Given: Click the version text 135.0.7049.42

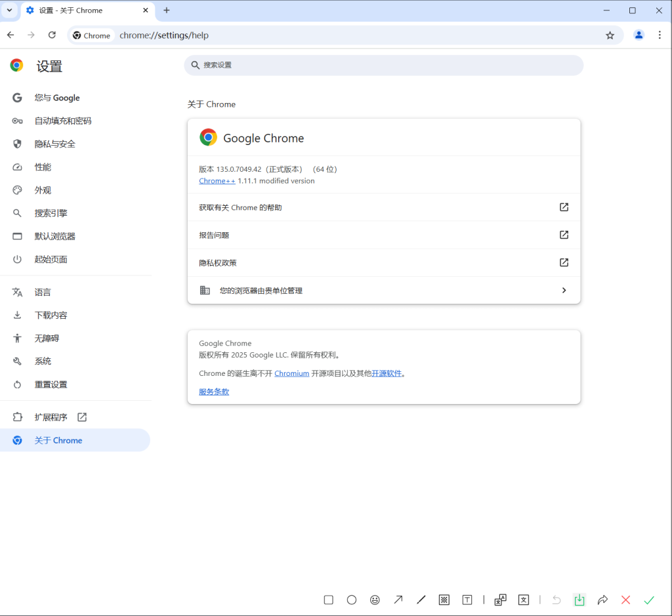Looking at the screenshot, I should 239,169.
